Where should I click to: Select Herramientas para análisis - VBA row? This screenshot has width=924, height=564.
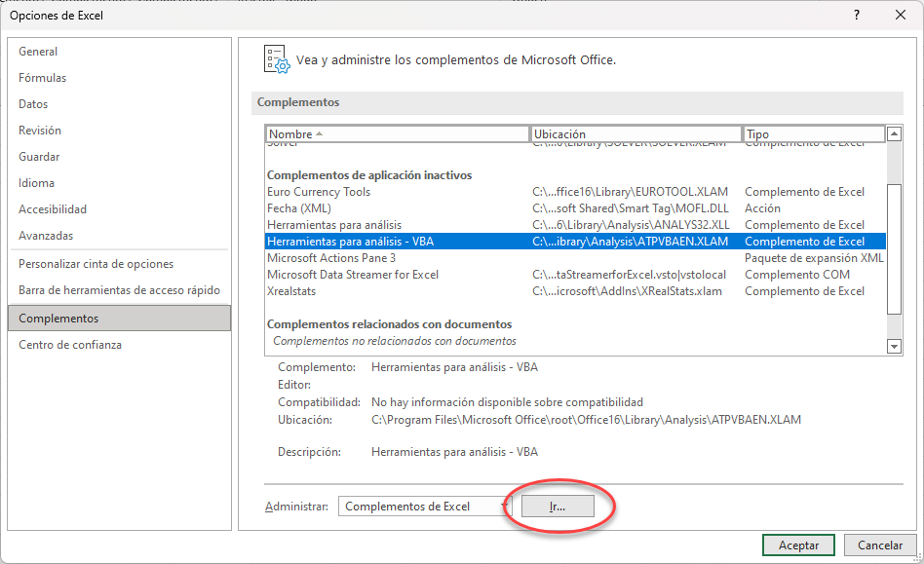575,242
